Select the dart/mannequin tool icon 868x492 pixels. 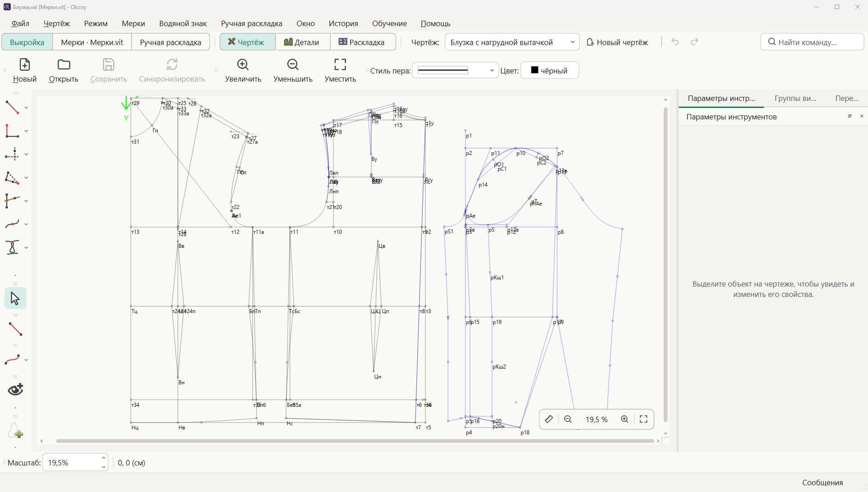click(12, 247)
